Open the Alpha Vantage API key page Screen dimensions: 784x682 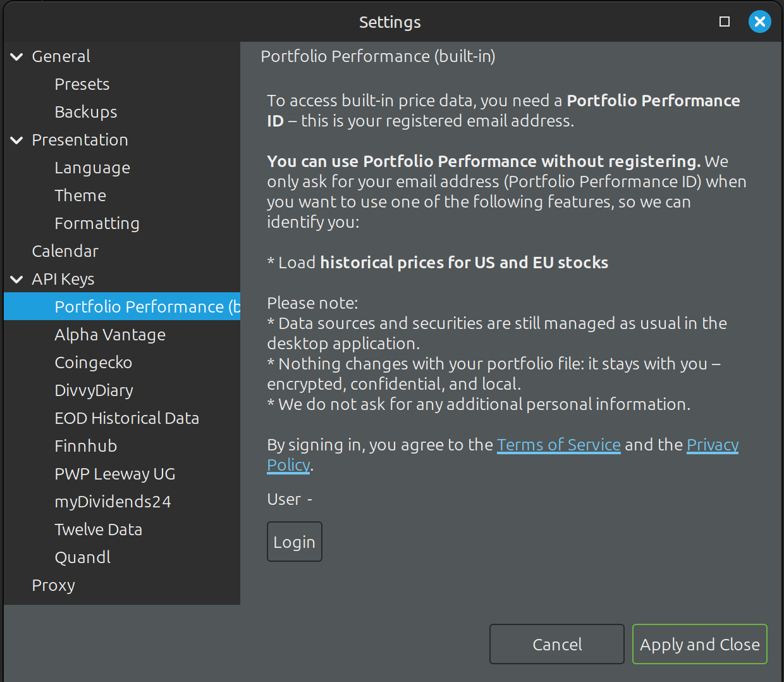pos(110,335)
